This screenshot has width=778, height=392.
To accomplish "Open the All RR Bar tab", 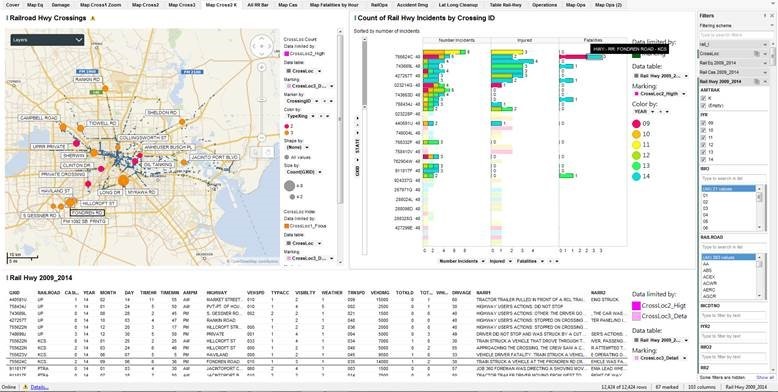I will [x=257, y=4].
